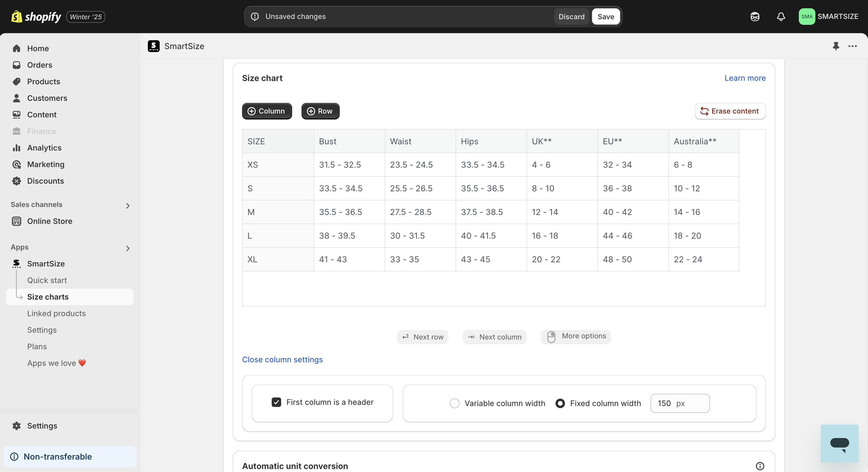Click the SmartSize app header icon
The width and height of the screenshot is (868, 472).
coord(154,46)
